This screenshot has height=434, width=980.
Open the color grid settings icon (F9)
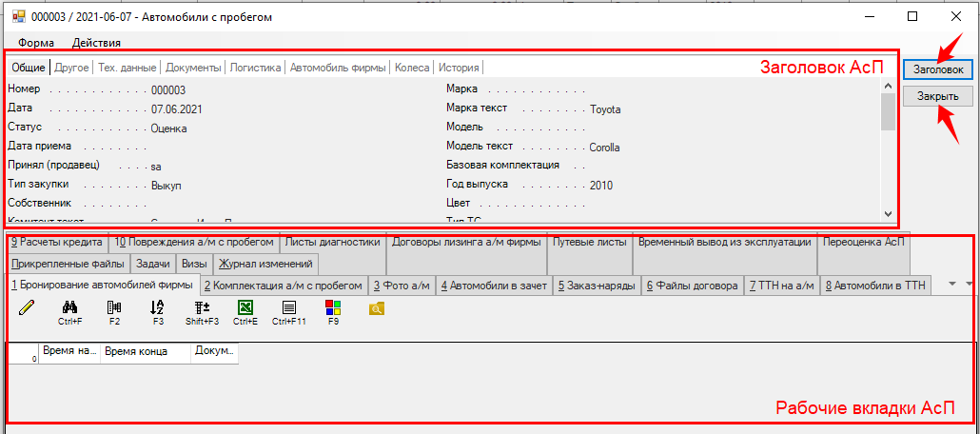(333, 307)
